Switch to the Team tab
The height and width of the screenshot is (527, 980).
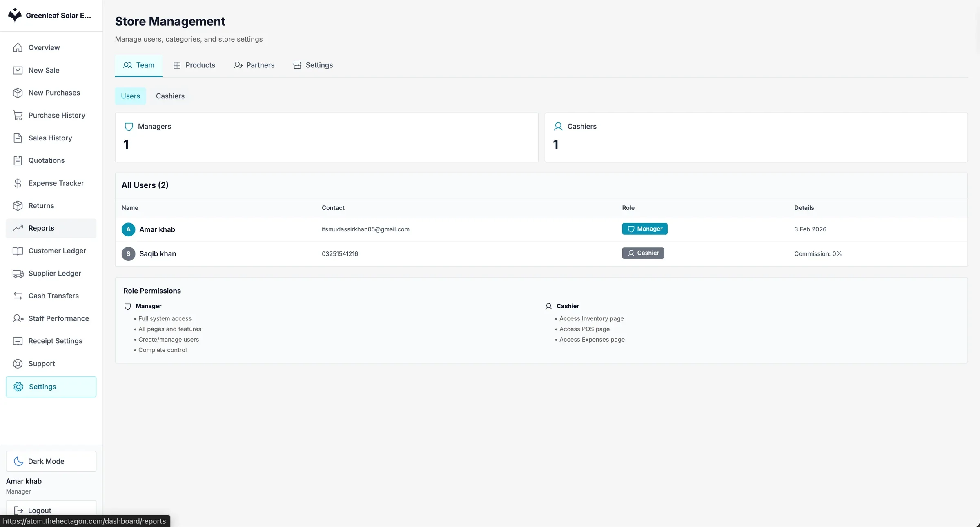[138, 65]
